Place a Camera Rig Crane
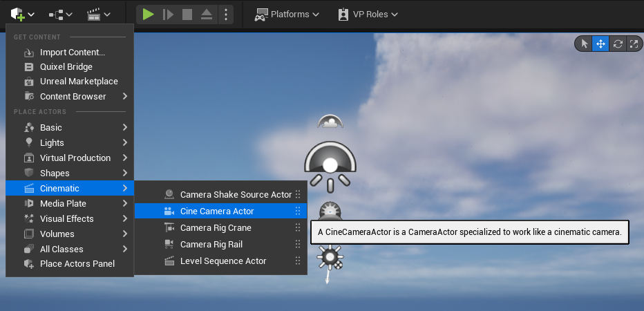The image size is (644, 311). [x=221, y=228]
